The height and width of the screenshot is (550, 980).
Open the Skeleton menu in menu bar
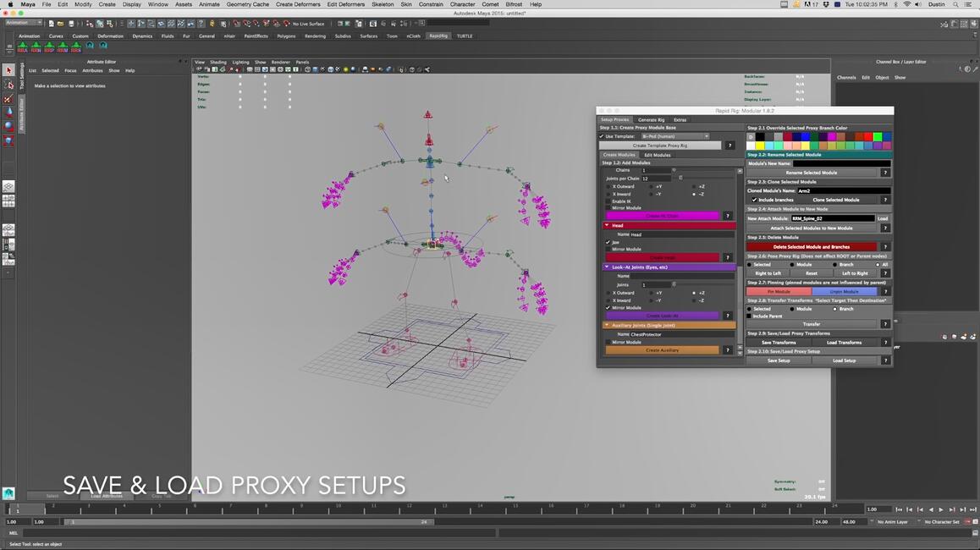click(x=383, y=4)
